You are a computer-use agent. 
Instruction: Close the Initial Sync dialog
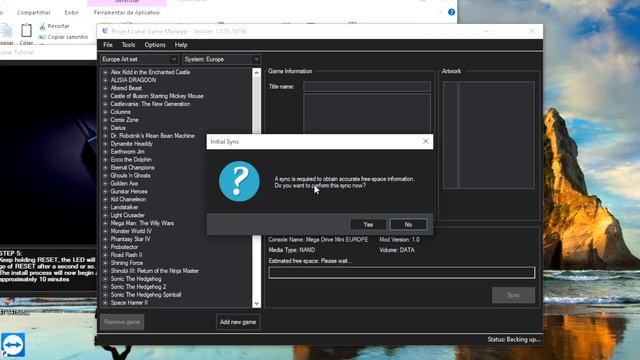pyautogui.click(x=425, y=141)
